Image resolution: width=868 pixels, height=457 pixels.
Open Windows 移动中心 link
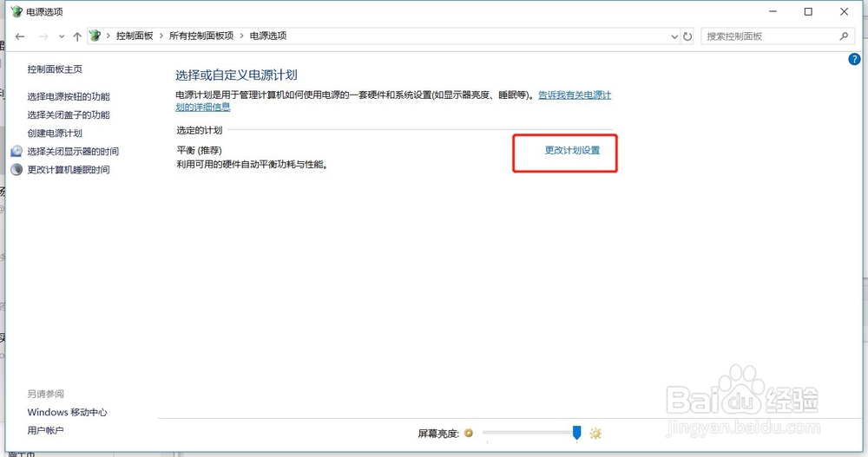click(67, 412)
